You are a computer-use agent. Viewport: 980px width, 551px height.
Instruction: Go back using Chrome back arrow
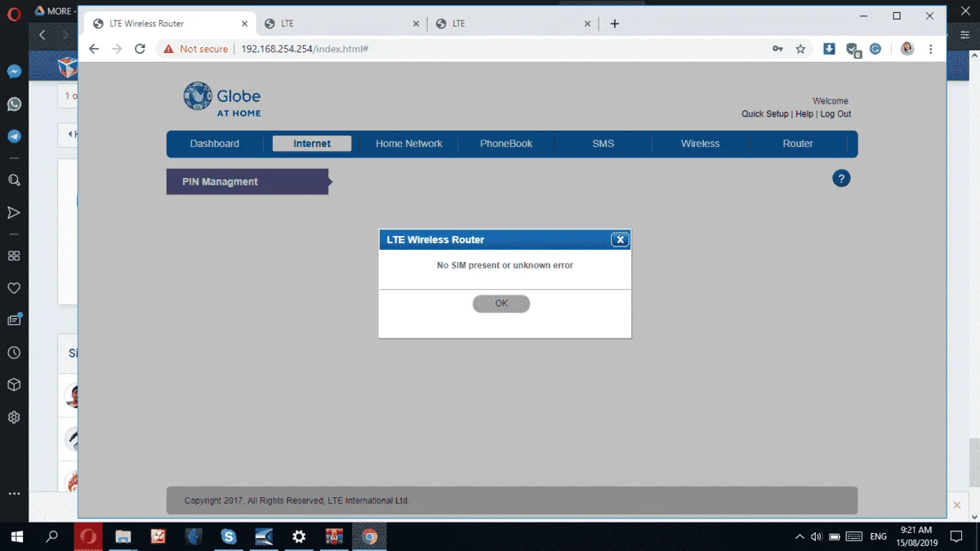[x=94, y=49]
